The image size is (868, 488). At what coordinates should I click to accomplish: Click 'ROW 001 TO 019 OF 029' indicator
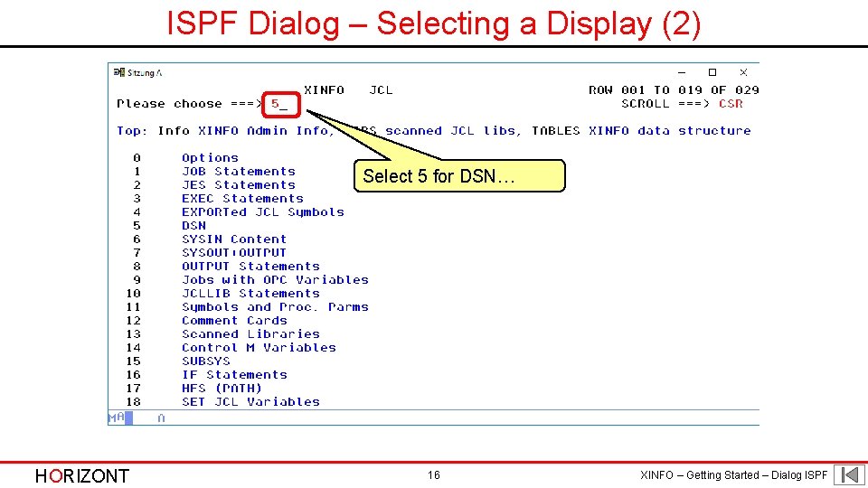(674, 90)
